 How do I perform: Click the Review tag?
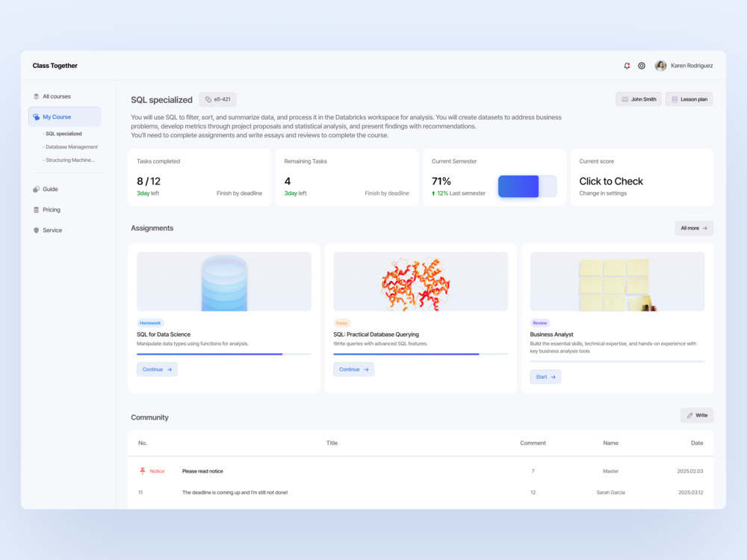point(540,323)
